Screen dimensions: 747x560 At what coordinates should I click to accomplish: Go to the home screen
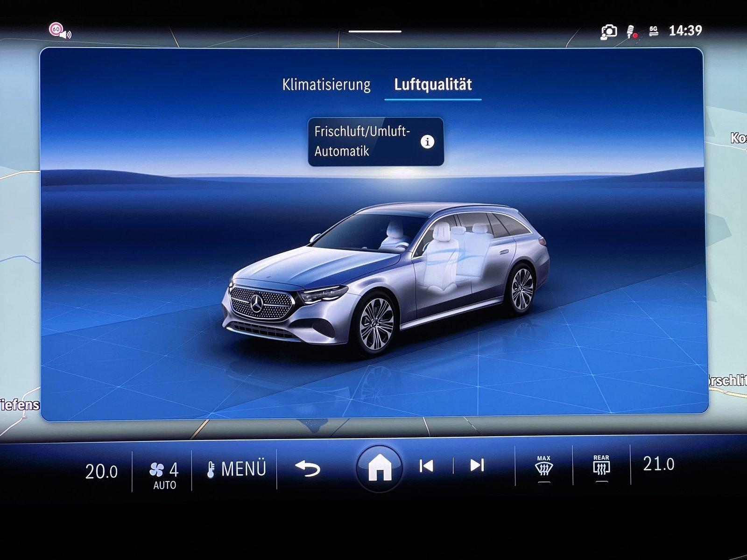pos(379,469)
